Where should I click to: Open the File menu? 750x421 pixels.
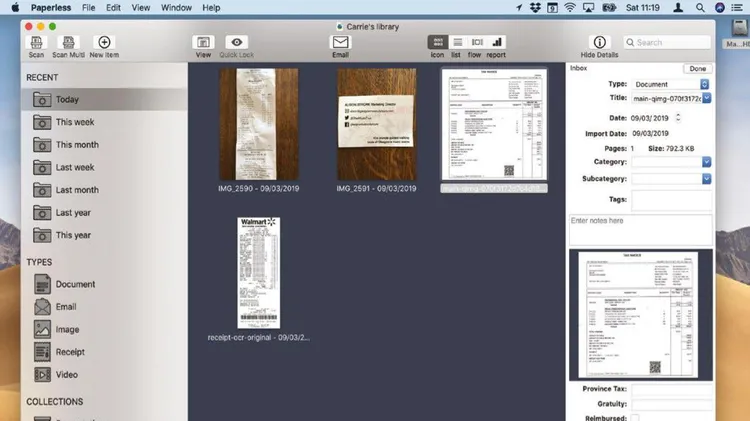(x=89, y=7)
